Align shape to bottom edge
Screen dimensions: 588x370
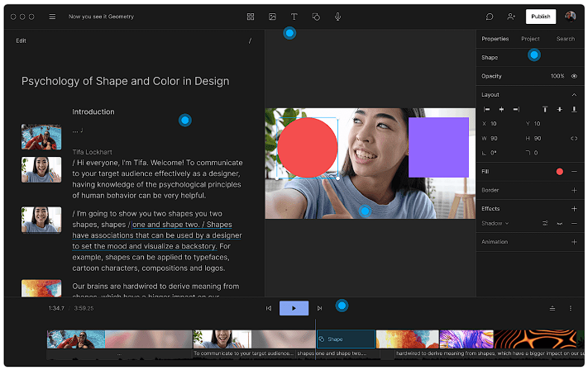(x=574, y=109)
